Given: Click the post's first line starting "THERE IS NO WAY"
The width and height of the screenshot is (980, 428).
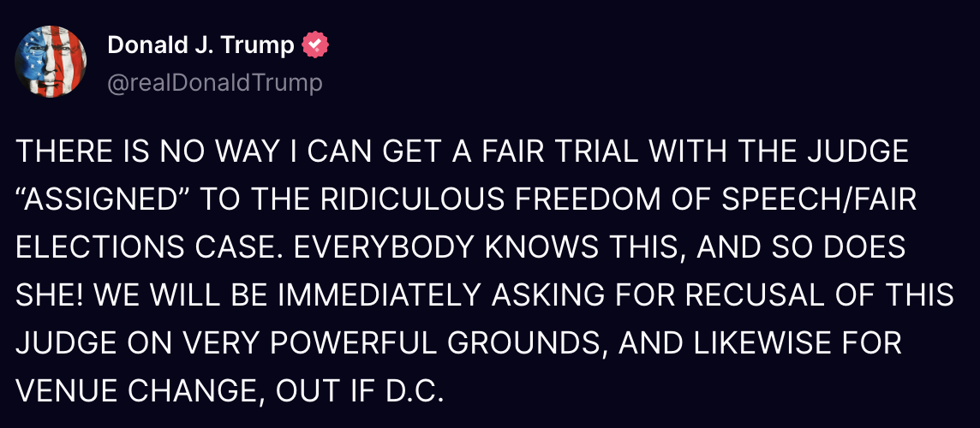Looking at the screenshot, I should click(463, 153).
